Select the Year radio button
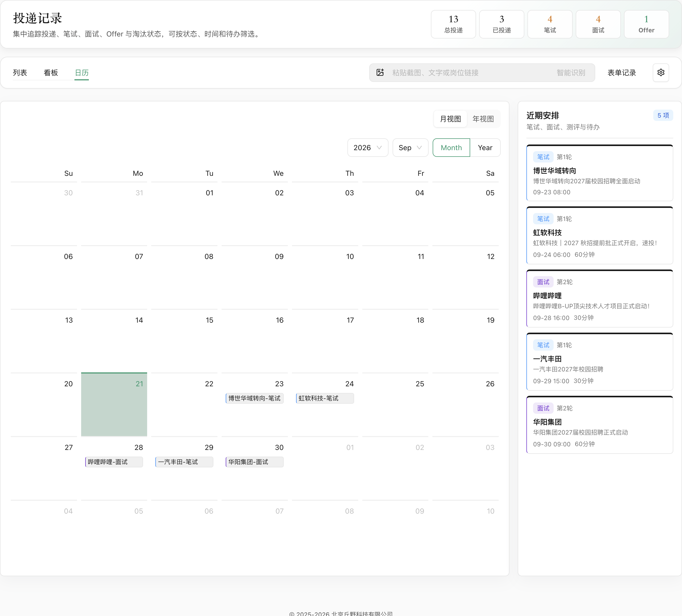Image resolution: width=682 pixels, height=616 pixels. [x=485, y=148]
